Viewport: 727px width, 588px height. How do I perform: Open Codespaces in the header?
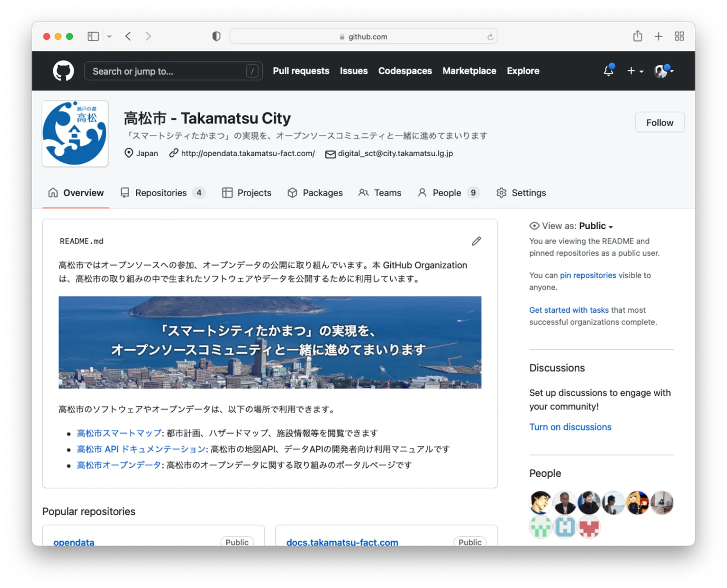tap(405, 71)
